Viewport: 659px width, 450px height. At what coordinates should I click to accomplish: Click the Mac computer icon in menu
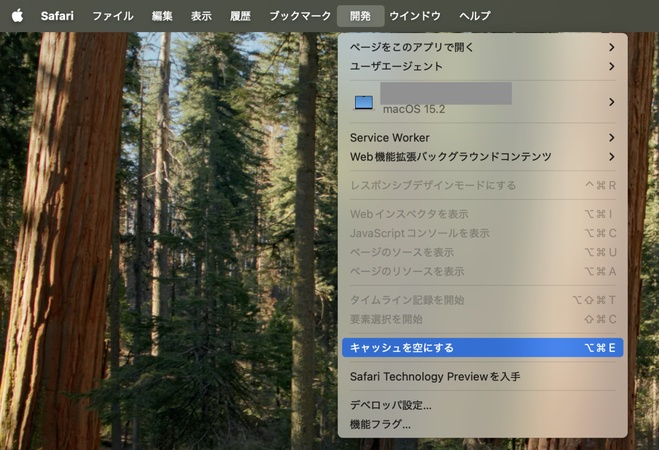[x=364, y=102]
